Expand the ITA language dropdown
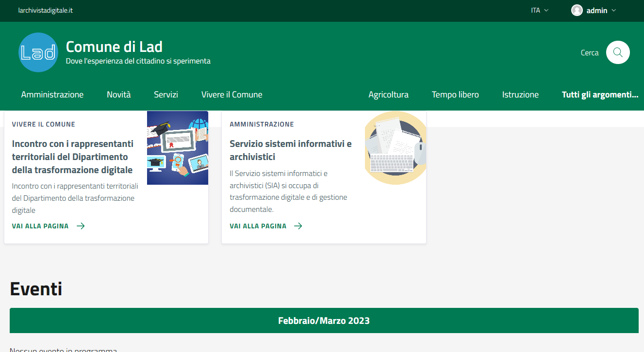Screen dimensions: 644x352 click(540, 10)
